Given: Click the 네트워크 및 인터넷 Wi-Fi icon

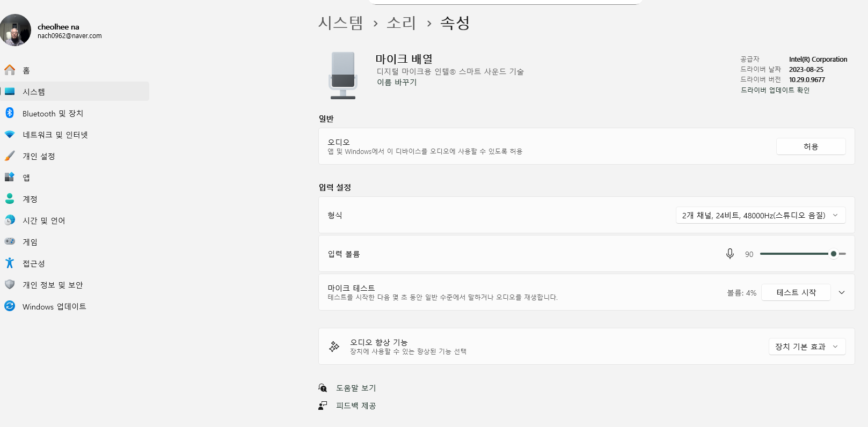Looking at the screenshot, I should pos(10,135).
